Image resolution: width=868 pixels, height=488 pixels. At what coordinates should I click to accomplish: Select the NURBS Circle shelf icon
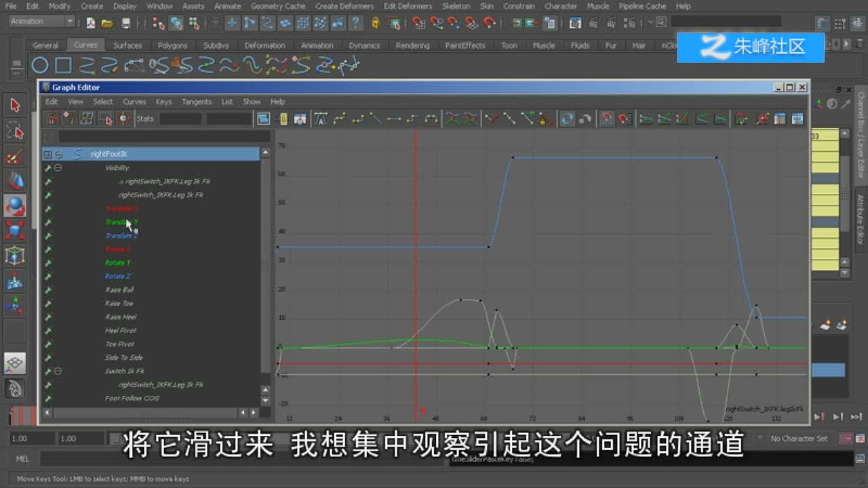click(x=40, y=66)
